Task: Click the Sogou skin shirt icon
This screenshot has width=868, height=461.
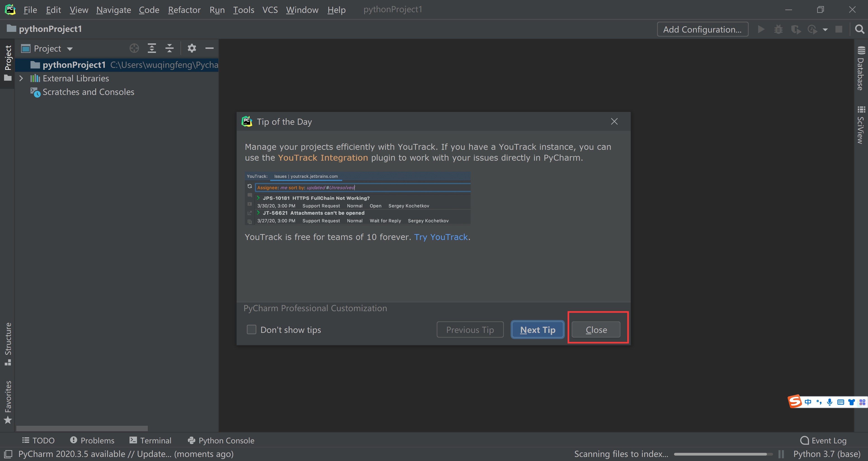Action: point(851,402)
